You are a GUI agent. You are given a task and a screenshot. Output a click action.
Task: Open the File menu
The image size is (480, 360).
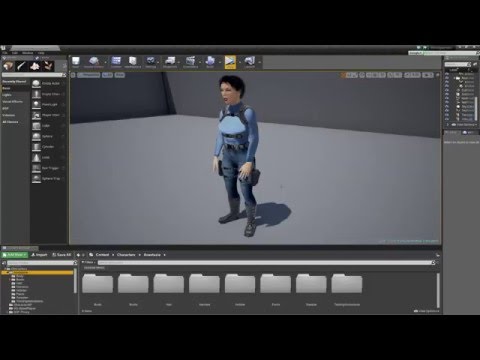[x=5, y=53]
